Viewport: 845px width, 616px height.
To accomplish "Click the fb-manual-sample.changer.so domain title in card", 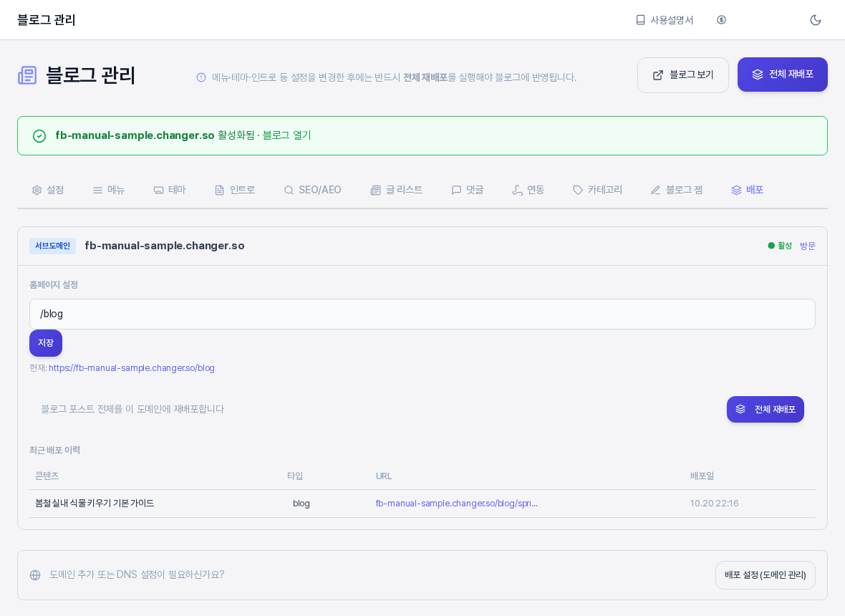I will tap(165, 246).
